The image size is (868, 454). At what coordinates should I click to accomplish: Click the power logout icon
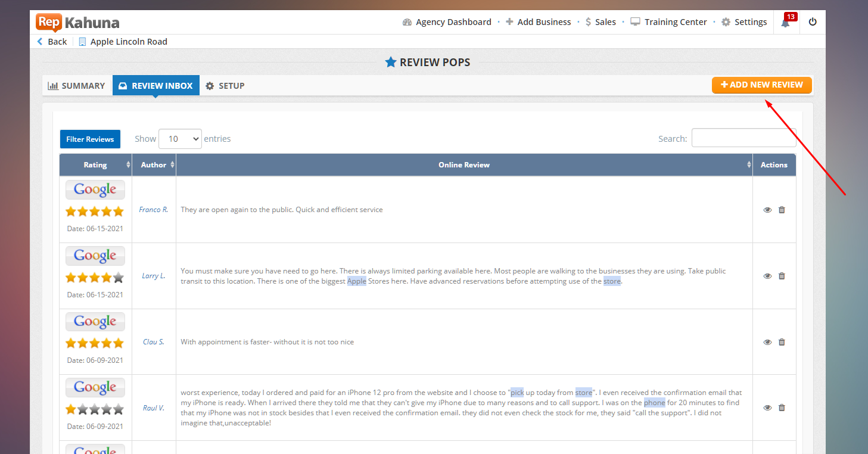click(813, 22)
